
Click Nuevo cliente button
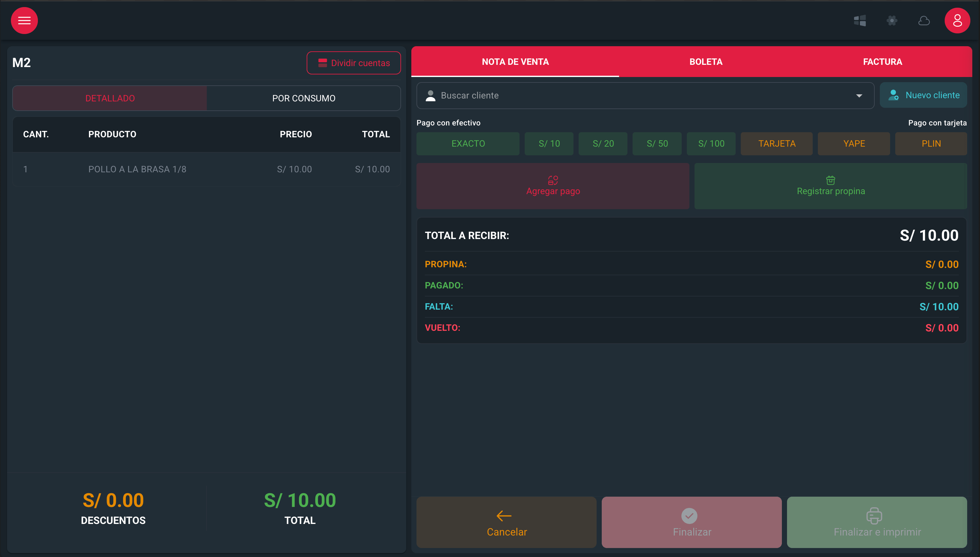pyautogui.click(x=923, y=95)
